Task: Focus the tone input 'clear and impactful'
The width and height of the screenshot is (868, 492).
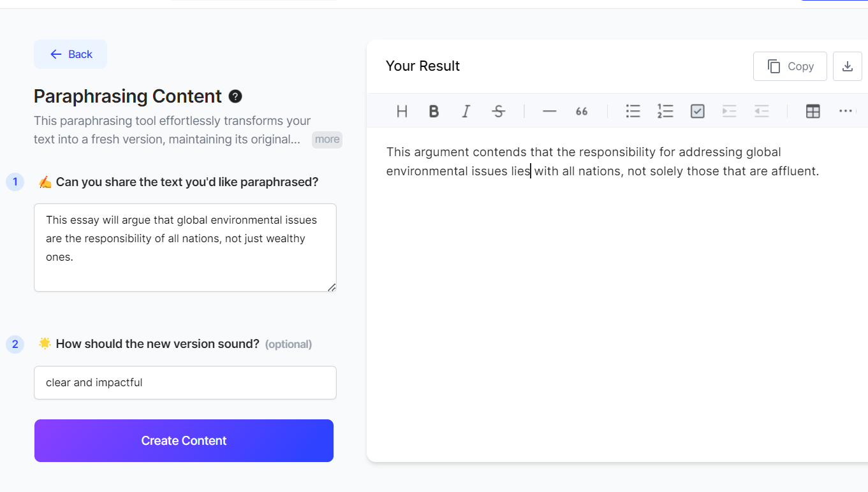Action: 185,382
